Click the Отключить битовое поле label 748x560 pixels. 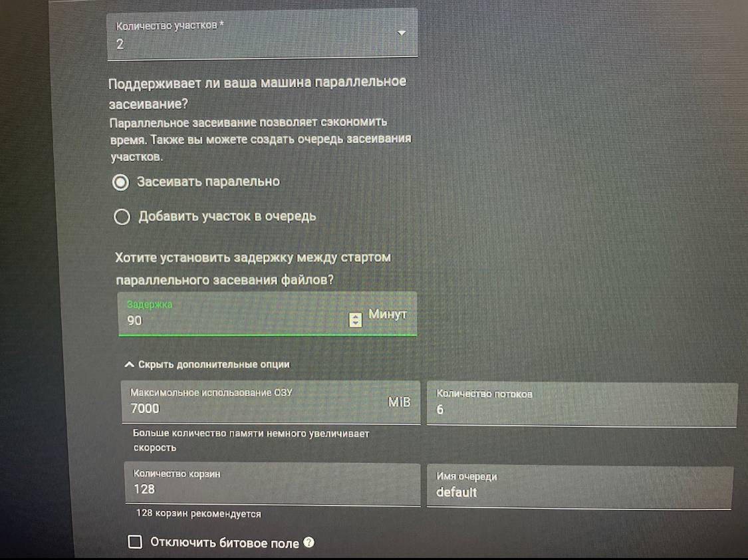pyautogui.click(x=225, y=543)
